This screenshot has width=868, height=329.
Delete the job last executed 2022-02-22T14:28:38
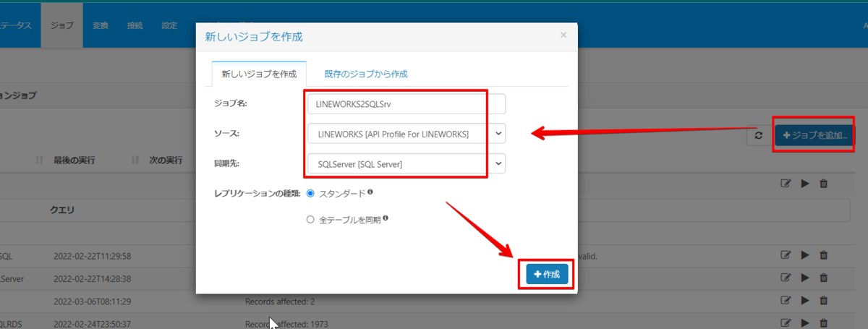coord(823,278)
